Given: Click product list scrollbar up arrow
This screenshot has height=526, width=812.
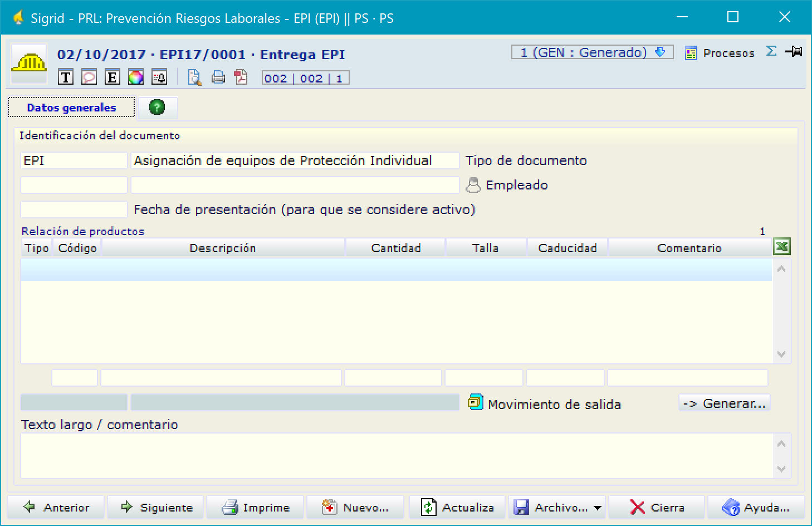Looking at the screenshot, I should tap(781, 269).
